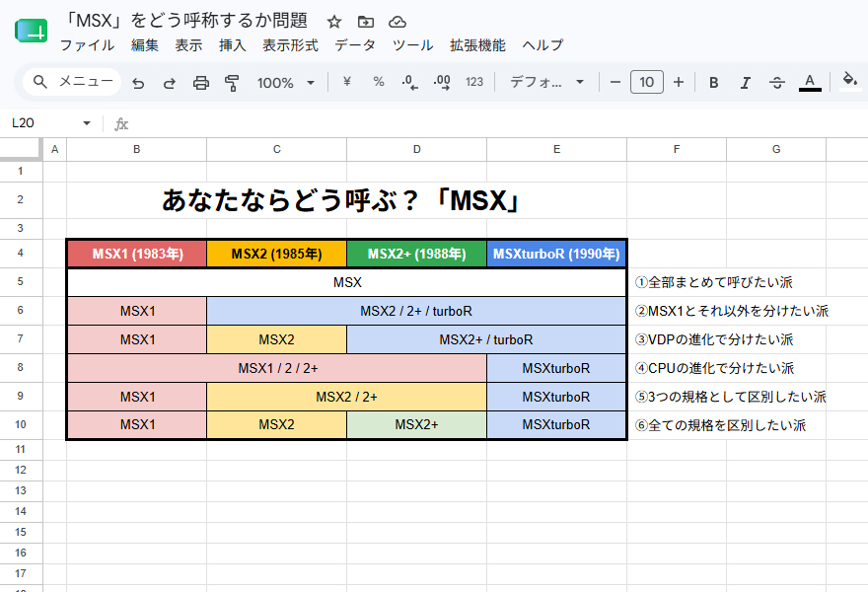The height and width of the screenshot is (592, 868).
Task: Open the text color picker
Action: tap(810, 83)
